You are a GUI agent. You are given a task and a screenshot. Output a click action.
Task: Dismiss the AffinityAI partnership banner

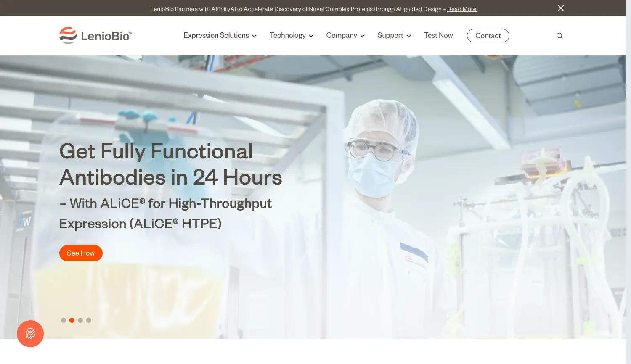[x=560, y=8]
